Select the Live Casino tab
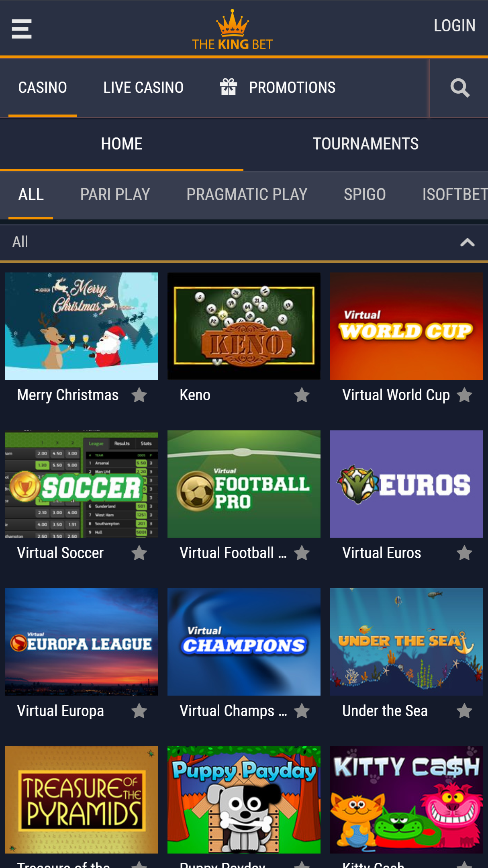Image resolution: width=488 pixels, height=868 pixels. (x=143, y=88)
